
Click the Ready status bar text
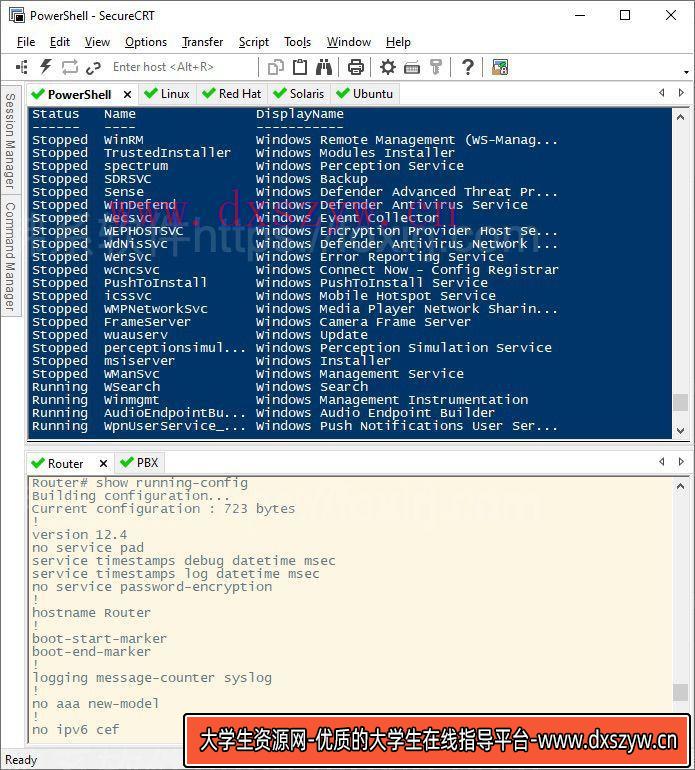pyautogui.click(x=21, y=760)
